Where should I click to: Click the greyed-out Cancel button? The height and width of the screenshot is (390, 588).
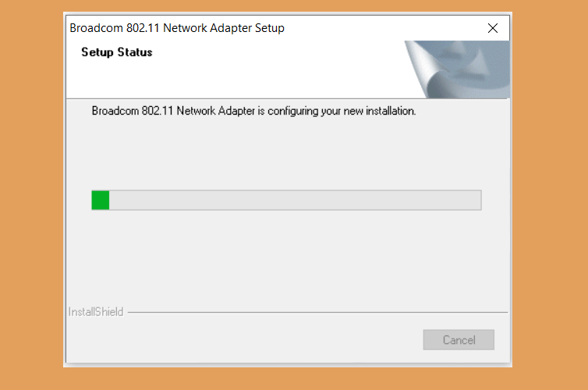(459, 340)
